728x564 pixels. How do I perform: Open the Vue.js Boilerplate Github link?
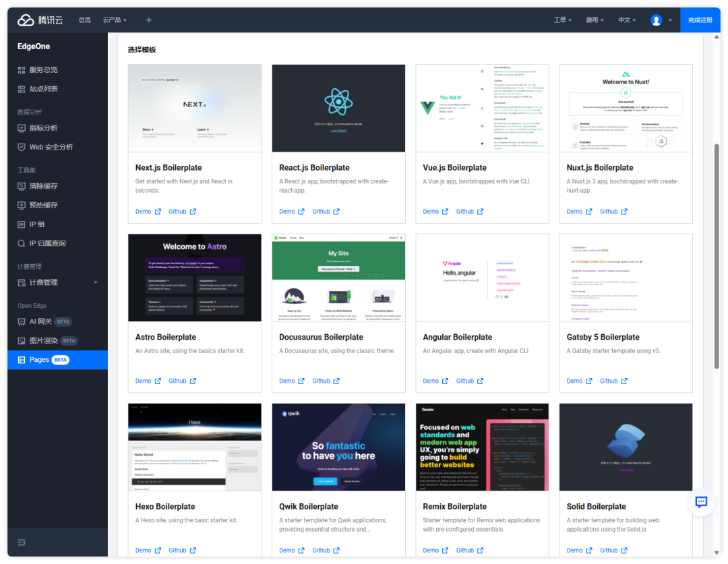464,211
